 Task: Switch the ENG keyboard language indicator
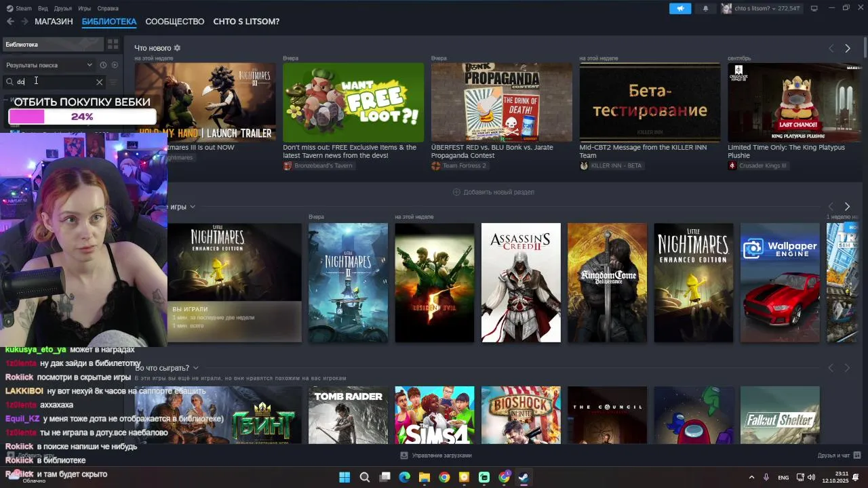tap(783, 478)
